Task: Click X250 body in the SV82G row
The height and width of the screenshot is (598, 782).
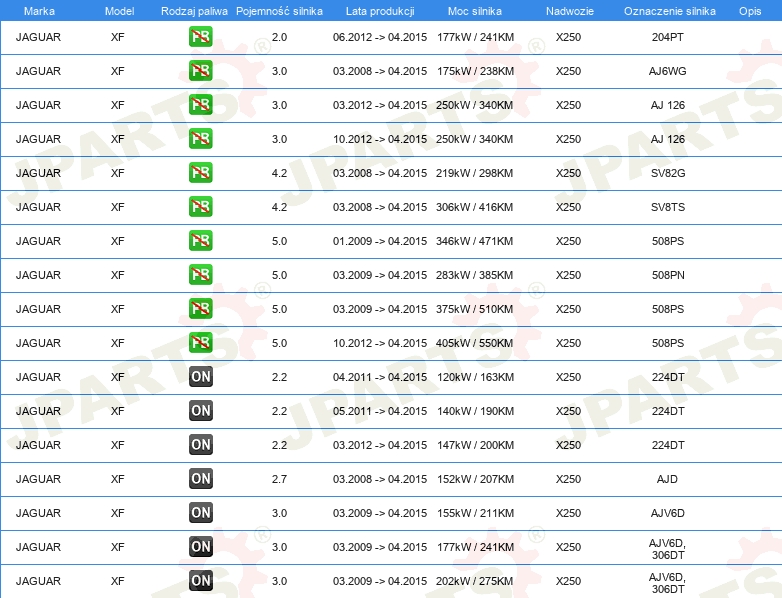Action: coord(569,173)
